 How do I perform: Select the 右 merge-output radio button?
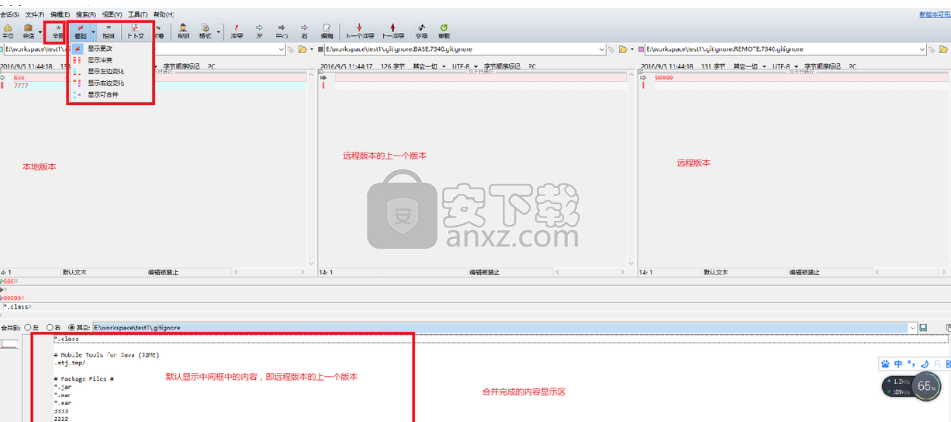coord(50,327)
